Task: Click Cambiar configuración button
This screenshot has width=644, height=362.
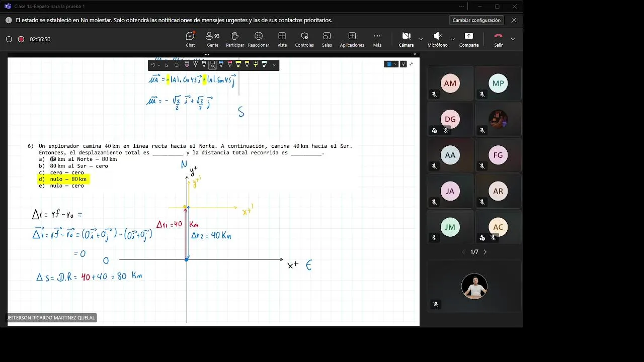Action: 476,20
